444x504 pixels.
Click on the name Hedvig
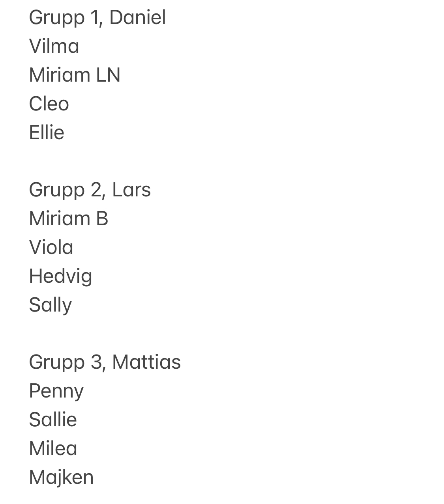(60, 276)
